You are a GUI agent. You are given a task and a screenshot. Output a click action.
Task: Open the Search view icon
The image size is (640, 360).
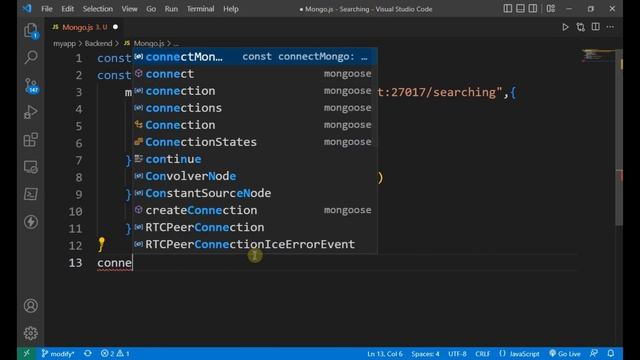tap(31, 57)
